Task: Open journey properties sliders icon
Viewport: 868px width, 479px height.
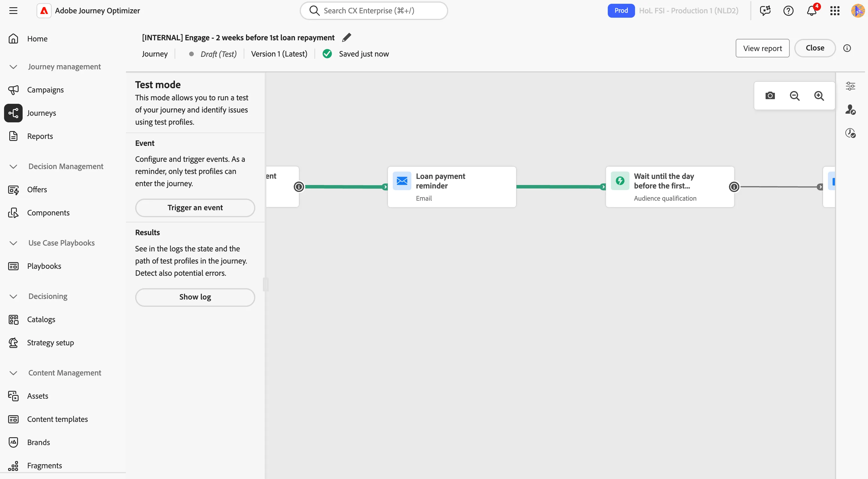Action: pos(850,86)
